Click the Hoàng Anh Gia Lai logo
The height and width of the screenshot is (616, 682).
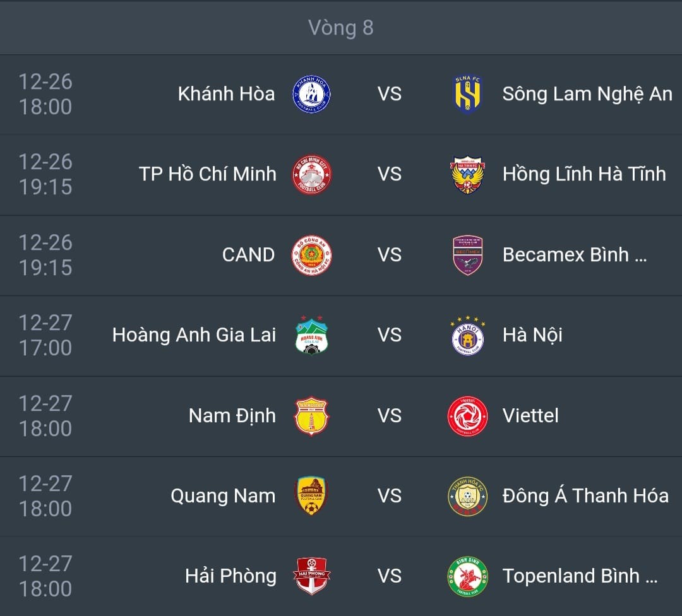[312, 335]
